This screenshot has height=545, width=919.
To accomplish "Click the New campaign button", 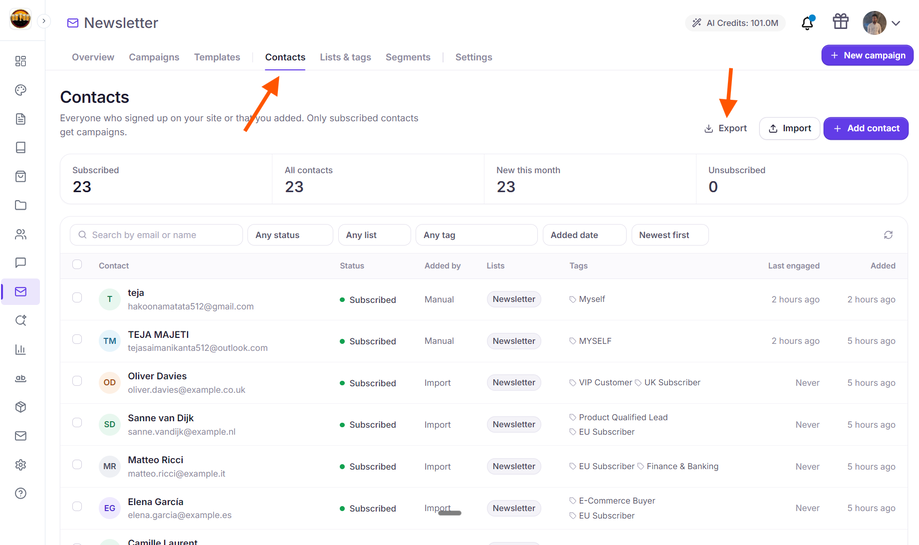I will pos(867,55).
